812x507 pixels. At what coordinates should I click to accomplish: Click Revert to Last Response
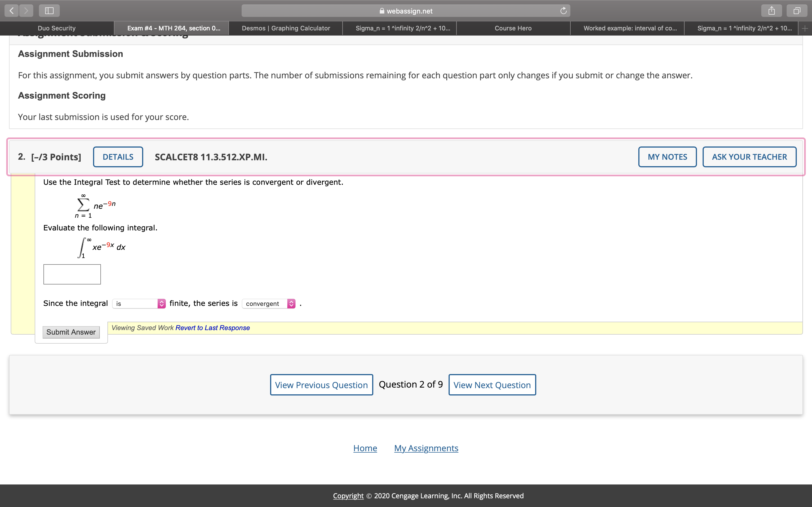(212, 328)
